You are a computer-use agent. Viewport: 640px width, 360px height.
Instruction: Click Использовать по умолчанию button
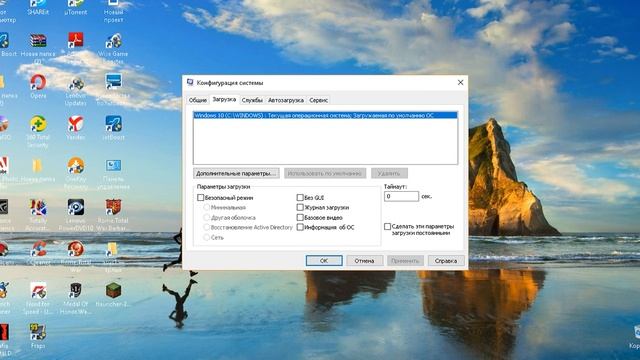tap(325, 173)
